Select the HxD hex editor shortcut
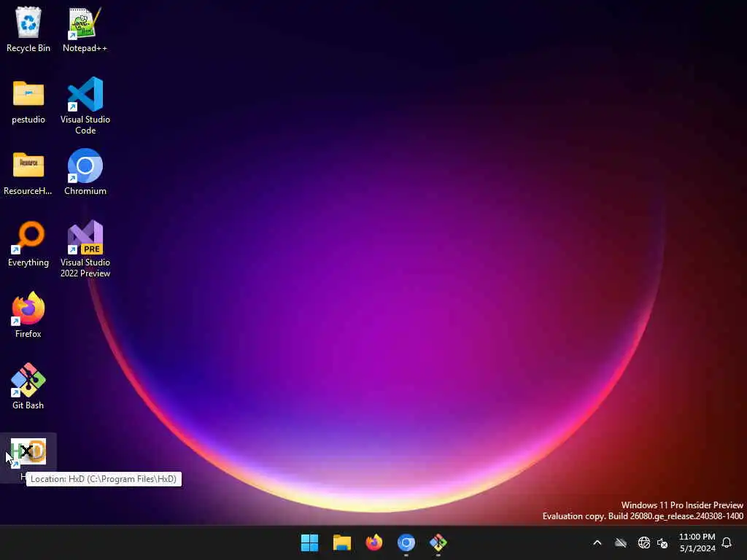Image resolution: width=747 pixels, height=560 pixels. (x=28, y=458)
